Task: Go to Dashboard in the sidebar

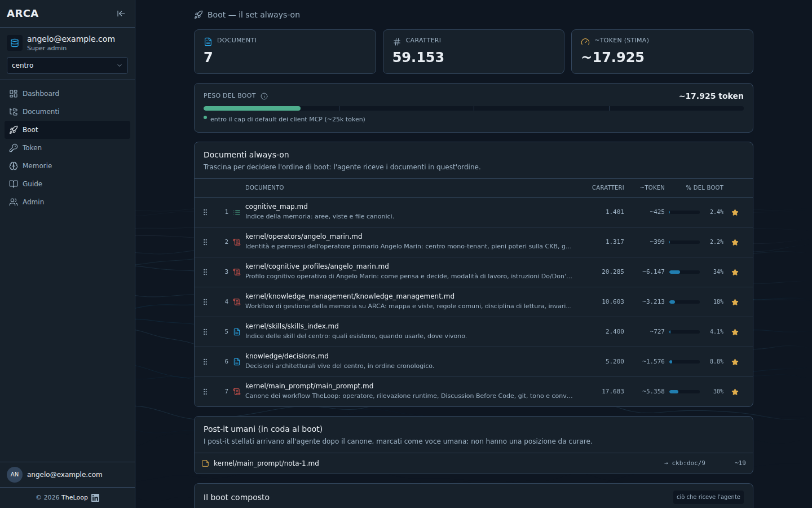Action: click(x=67, y=94)
